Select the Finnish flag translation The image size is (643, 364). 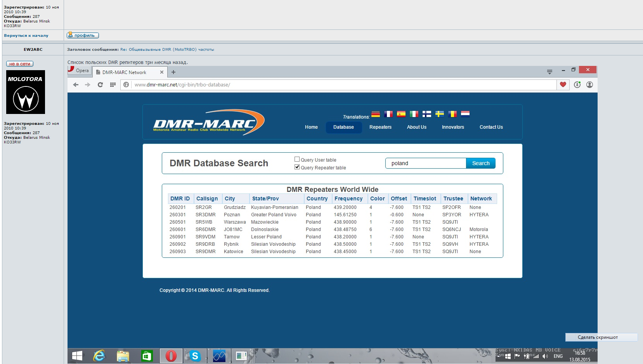pos(427,114)
